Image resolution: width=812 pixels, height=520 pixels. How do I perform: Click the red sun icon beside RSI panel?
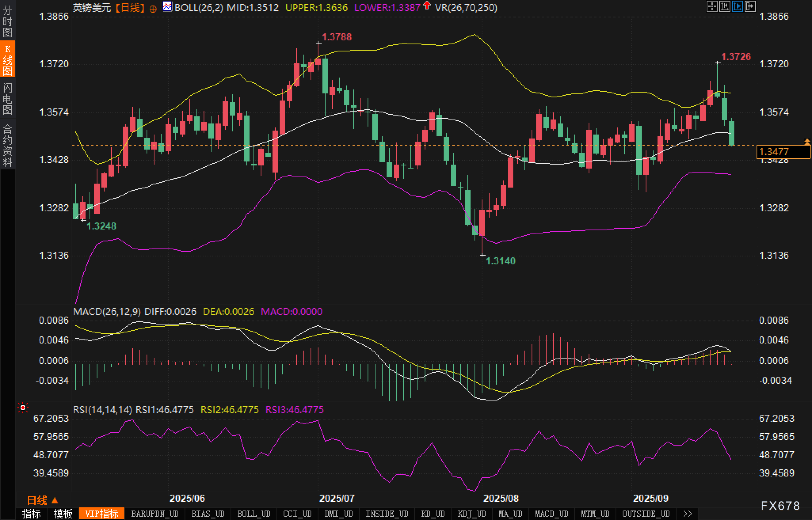pyautogui.click(x=23, y=408)
